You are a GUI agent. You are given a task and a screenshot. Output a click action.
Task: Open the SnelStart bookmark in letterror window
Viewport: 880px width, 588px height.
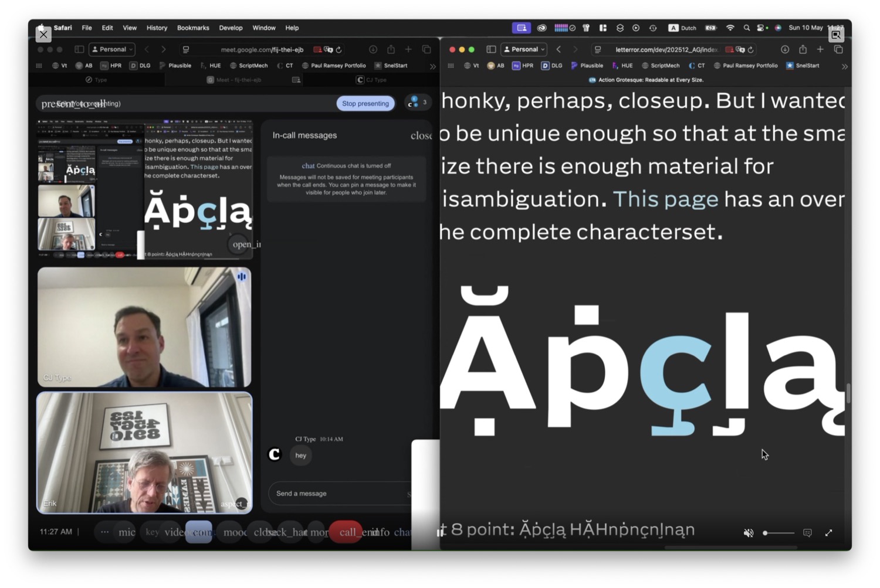pos(803,66)
